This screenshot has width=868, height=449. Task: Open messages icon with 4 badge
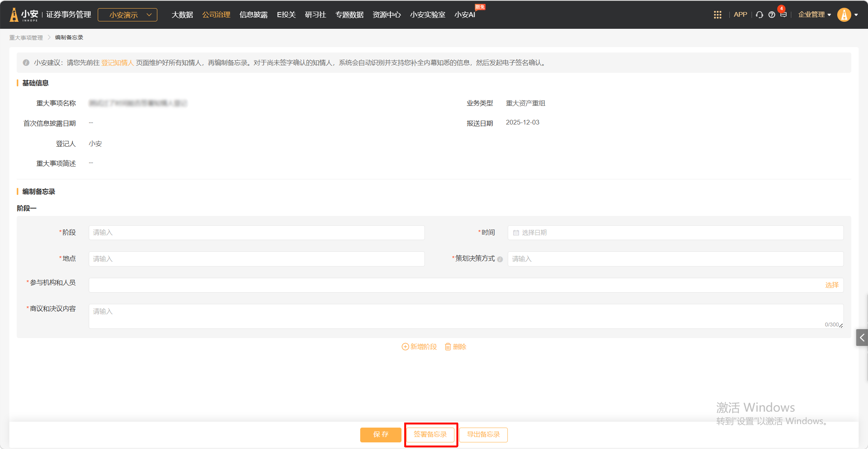pos(783,14)
